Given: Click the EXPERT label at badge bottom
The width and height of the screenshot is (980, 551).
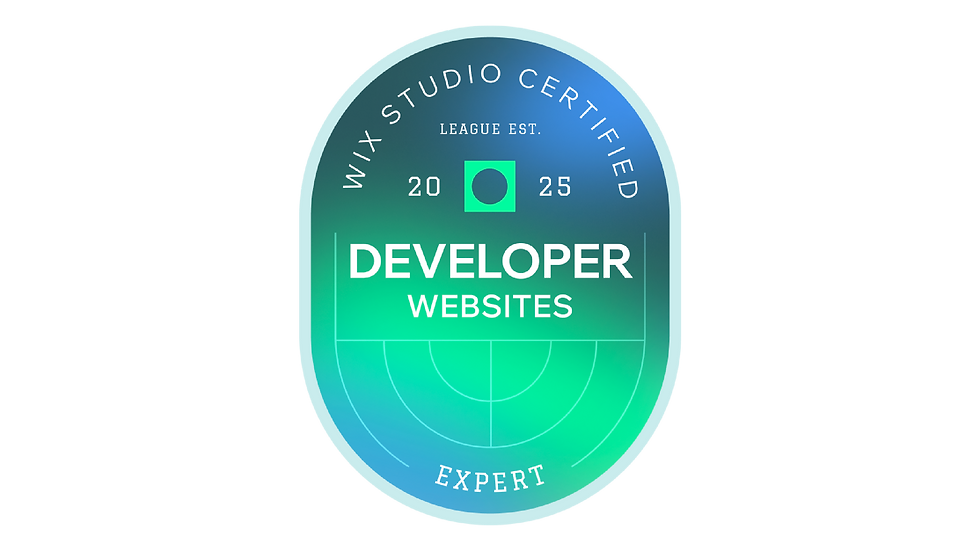Looking at the screenshot, I should (x=490, y=479).
